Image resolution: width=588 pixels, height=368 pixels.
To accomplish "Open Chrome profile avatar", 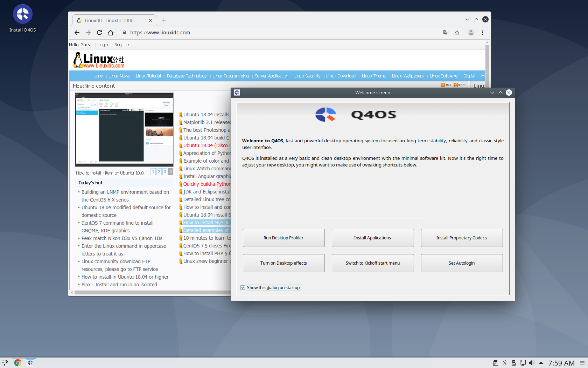I will (471, 33).
